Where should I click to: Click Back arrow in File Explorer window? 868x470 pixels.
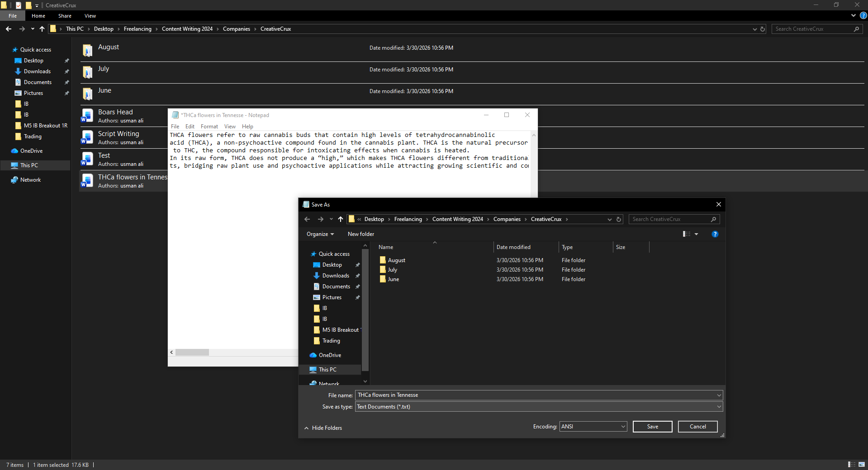pyautogui.click(x=9, y=29)
